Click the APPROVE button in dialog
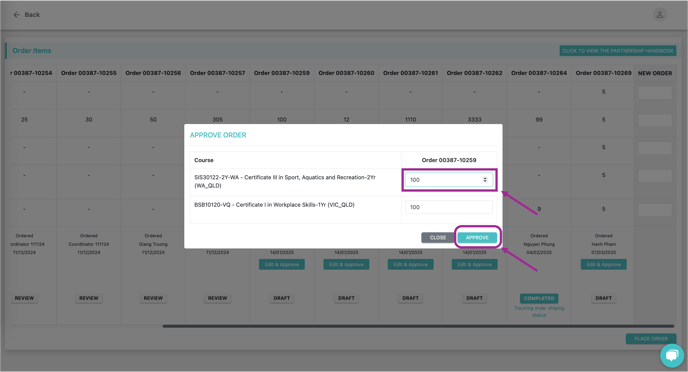 [477, 237]
